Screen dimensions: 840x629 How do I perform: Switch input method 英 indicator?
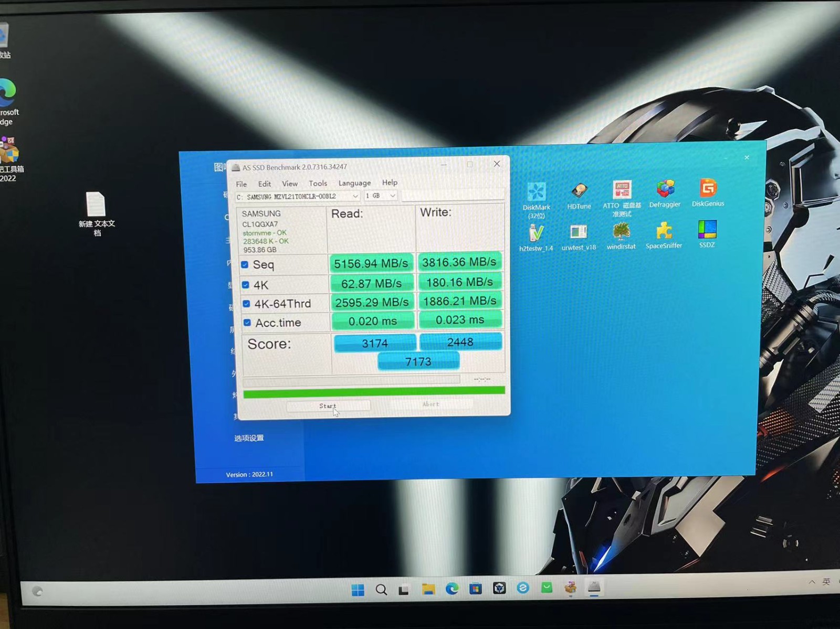826,581
